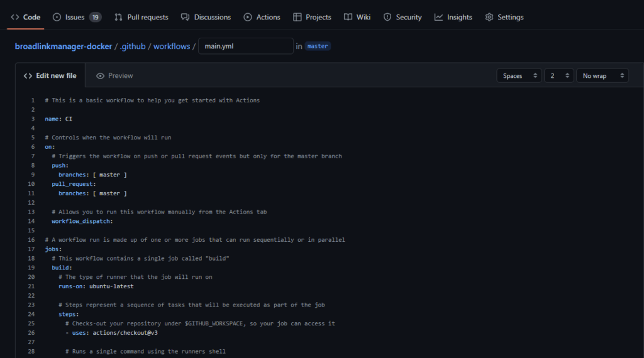Open the indent size 2 dropdown
The image size is (644, 358).
[558, 75]
